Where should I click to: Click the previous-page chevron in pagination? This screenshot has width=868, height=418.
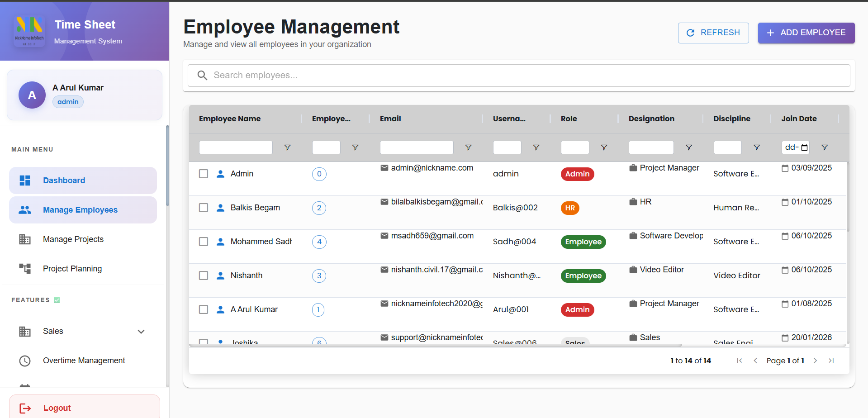tap(755, 361)
